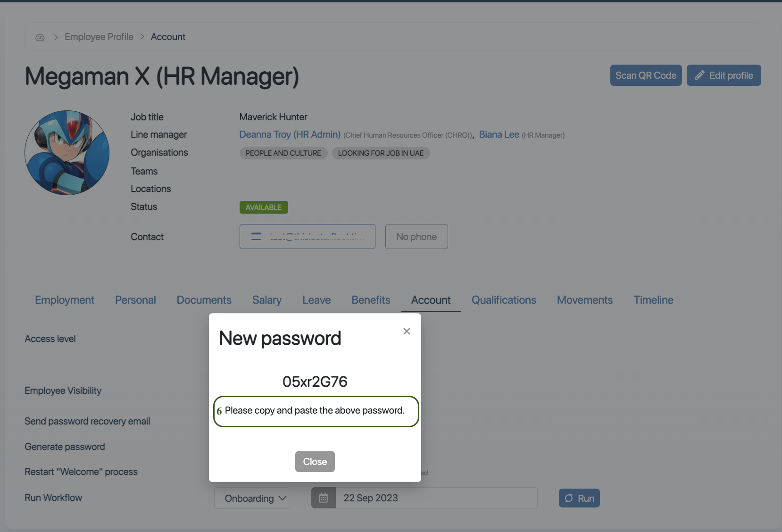Viewport: 782px width, 532px height.
Task: Select the Salary tab
Action: click(267, 300)
